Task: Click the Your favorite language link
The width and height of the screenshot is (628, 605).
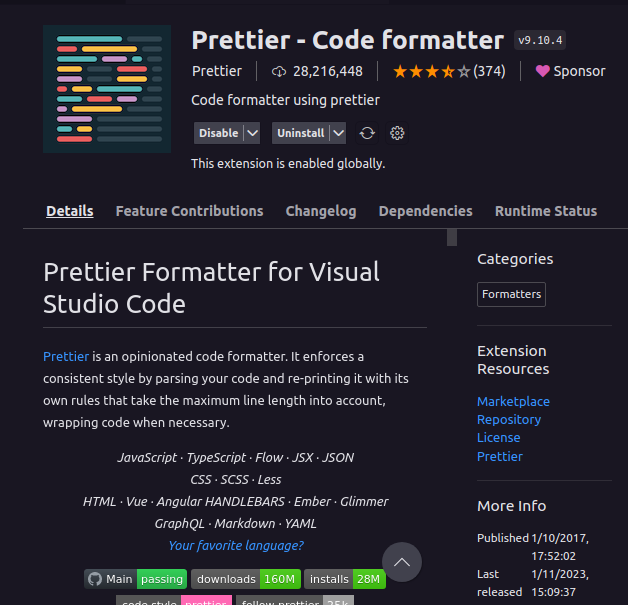Action: pyautogui.click(x=236, y=545)
